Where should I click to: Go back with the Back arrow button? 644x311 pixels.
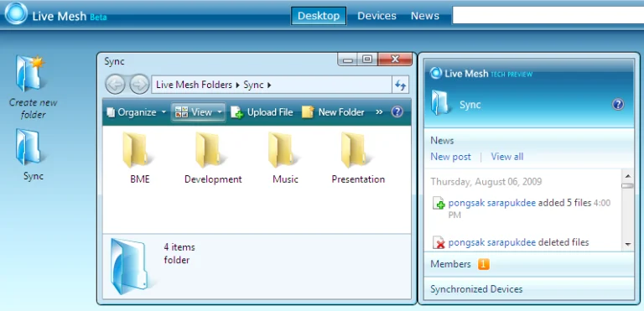coord(115,85)
